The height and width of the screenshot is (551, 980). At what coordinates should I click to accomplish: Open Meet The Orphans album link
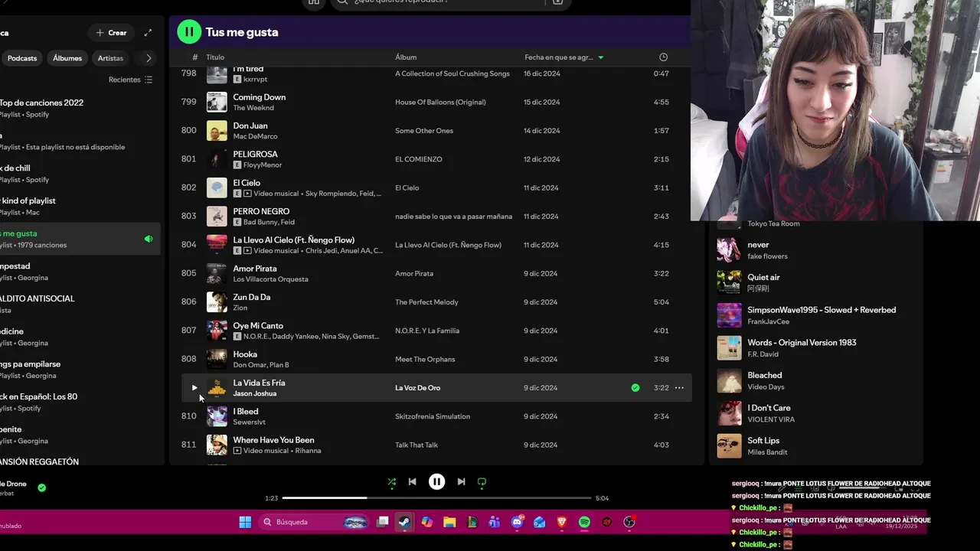[x=425, y=359]
